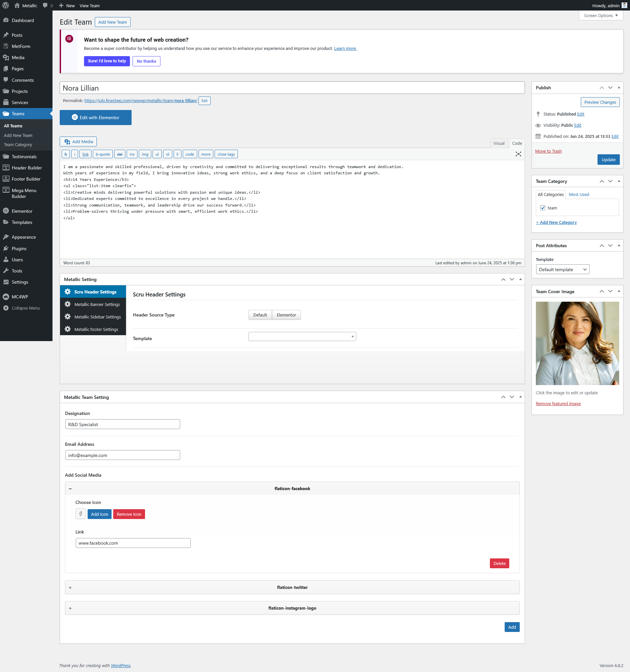The width and height of the screenshot is (630, 672).
Task: Switch to the Visual editor tab
Action: [x=499, y=143]
